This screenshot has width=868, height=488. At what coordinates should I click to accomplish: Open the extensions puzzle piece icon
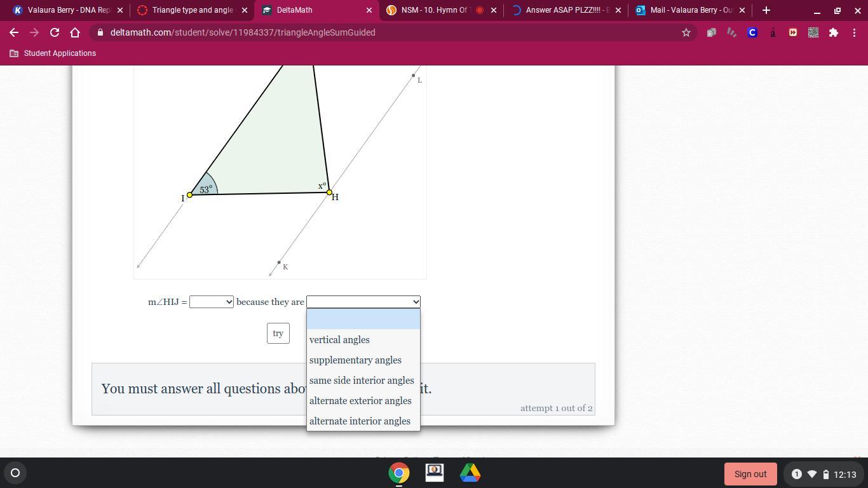point(833,32)
